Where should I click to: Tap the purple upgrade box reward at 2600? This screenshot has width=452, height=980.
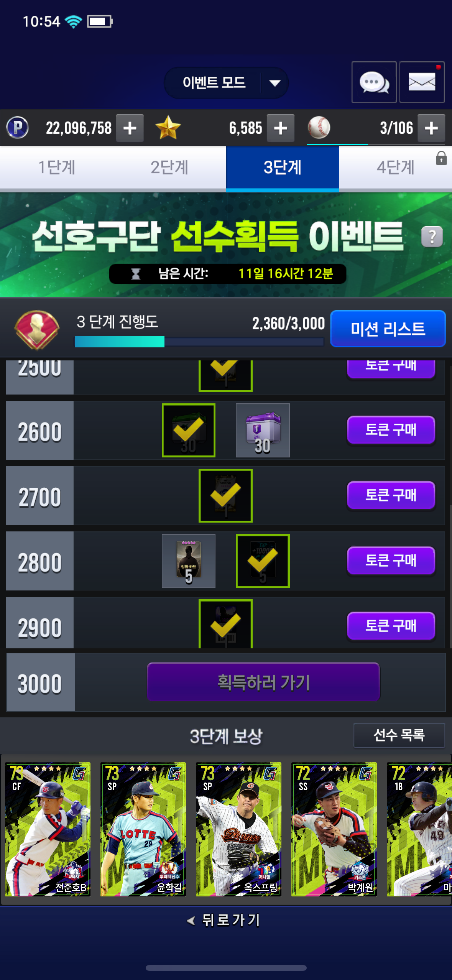(263, 430)
